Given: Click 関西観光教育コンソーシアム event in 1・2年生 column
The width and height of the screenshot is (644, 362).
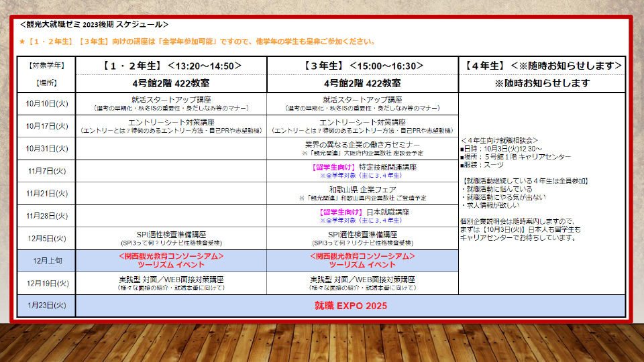Looking at the screenshot, I should click(x=171, y=257).
